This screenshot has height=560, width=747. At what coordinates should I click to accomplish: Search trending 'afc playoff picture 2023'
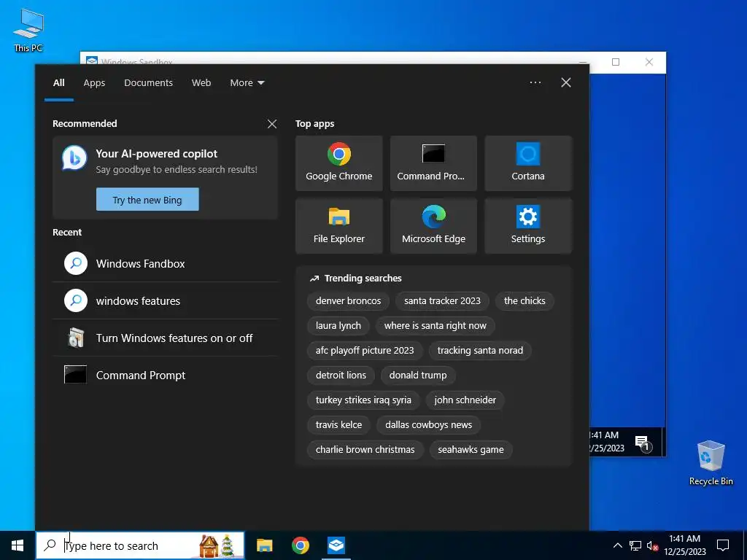(365, 351)
